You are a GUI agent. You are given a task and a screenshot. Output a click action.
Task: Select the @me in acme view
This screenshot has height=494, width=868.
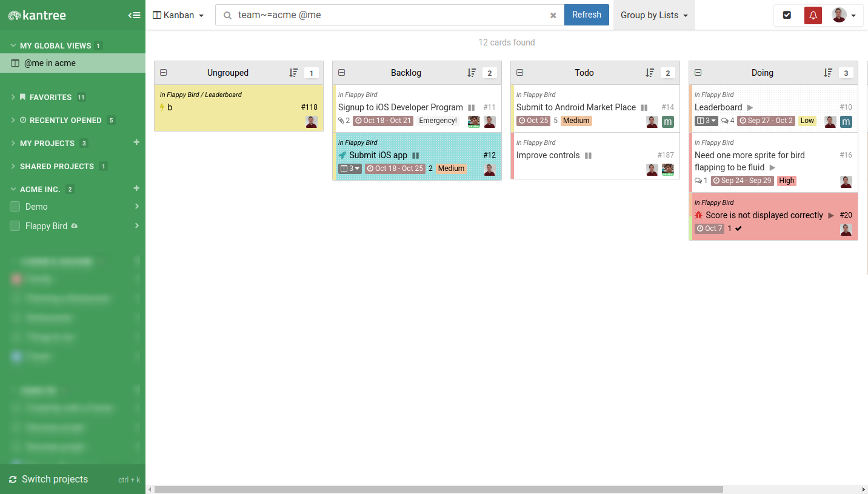73,63
